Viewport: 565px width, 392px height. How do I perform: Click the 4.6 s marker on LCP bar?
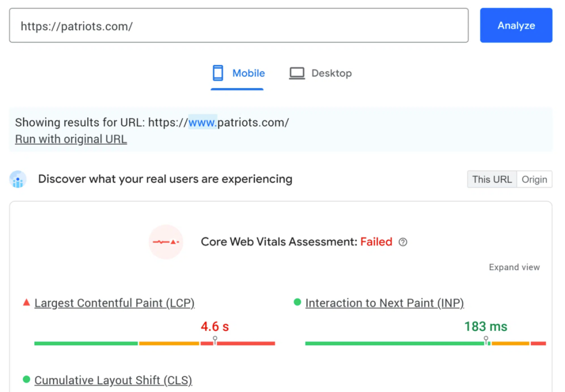(215, 326)
